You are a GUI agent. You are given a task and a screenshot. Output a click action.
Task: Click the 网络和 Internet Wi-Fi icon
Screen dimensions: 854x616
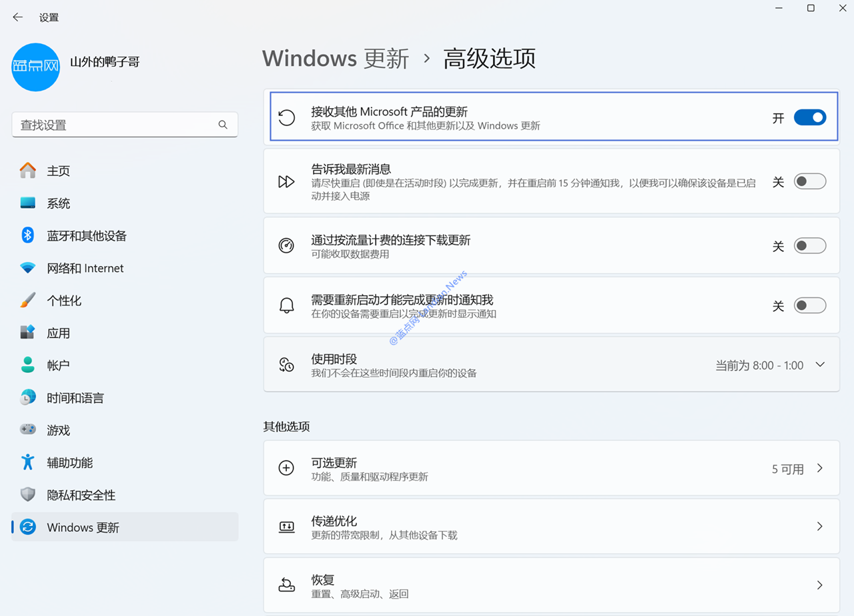[x=28, y=268]
